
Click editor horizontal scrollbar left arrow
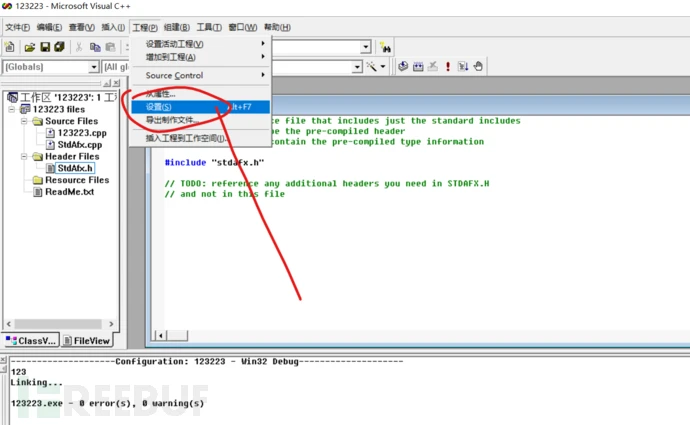click(x=161, y=336)
